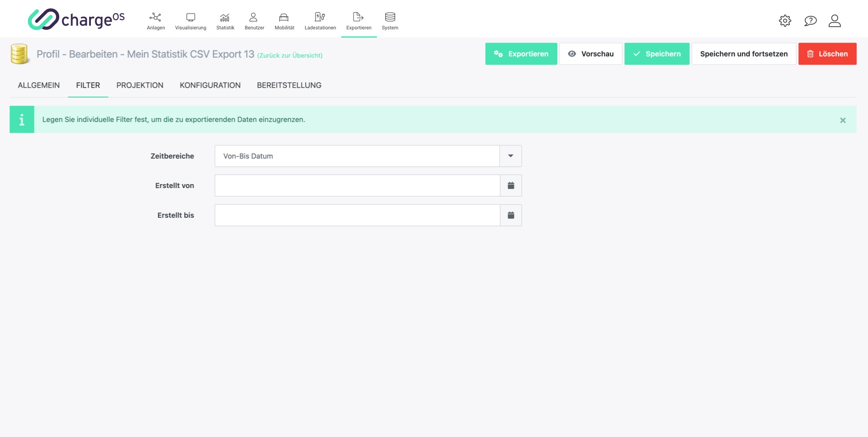This screenshot has width=868, height=437.
Task: Switch to the PROJEKTION tab
Action: coord(140,85)
